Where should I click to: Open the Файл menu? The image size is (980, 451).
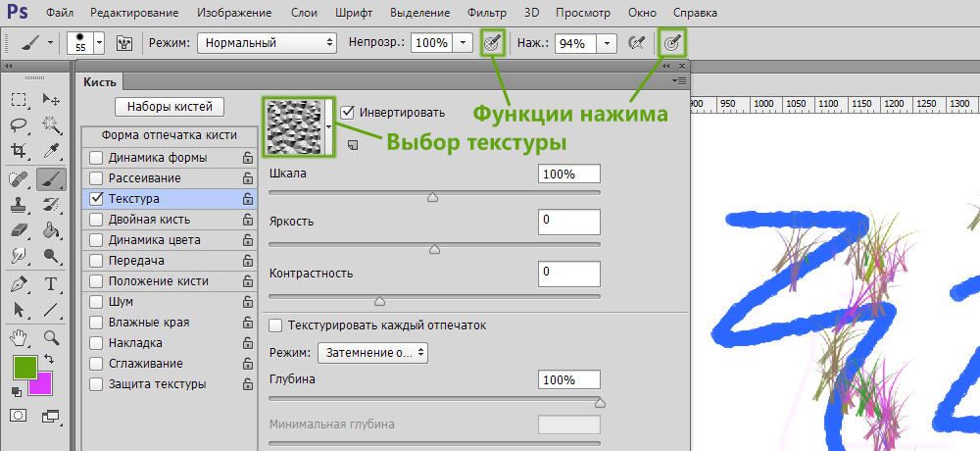pos(61,13)
